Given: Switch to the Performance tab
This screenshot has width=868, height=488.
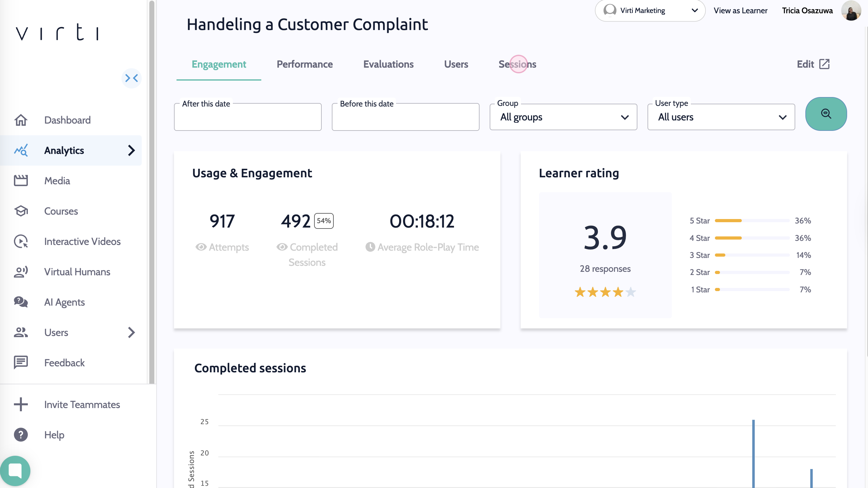Looking at the screenshot, I should (304, 64).
